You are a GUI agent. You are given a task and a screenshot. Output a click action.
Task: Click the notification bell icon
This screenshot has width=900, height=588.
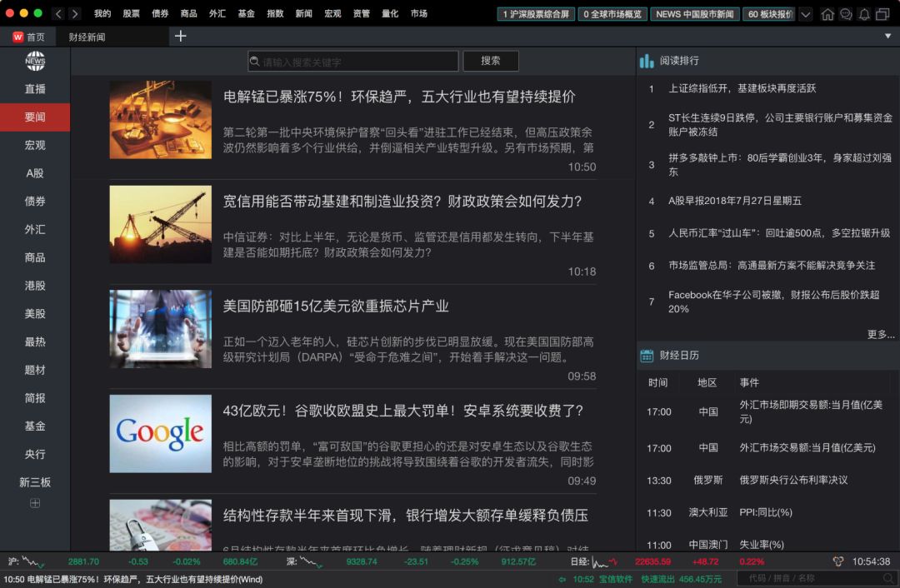tap(863, 13)
